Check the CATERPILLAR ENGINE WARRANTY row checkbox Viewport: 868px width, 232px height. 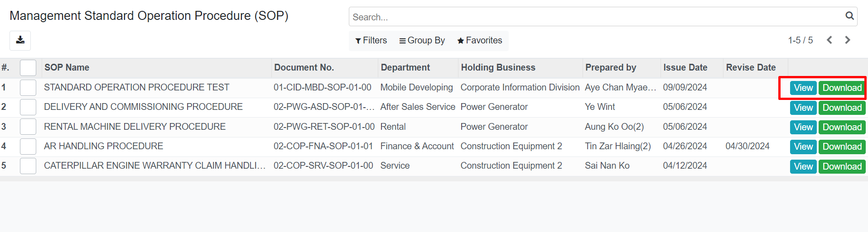tap(28, 166)
